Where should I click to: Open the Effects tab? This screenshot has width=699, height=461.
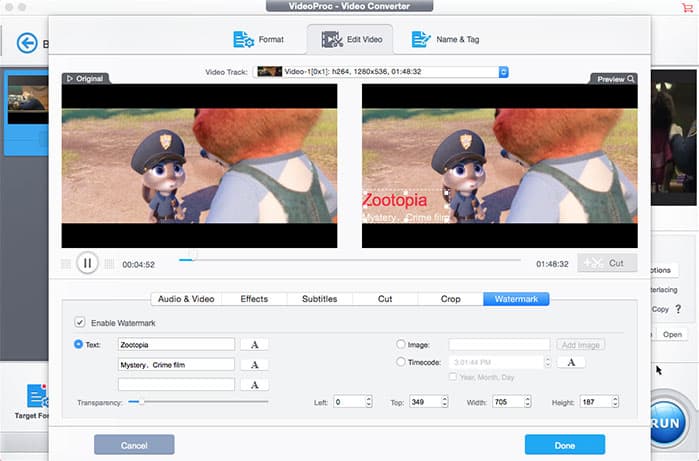click(x=254, y=299)
